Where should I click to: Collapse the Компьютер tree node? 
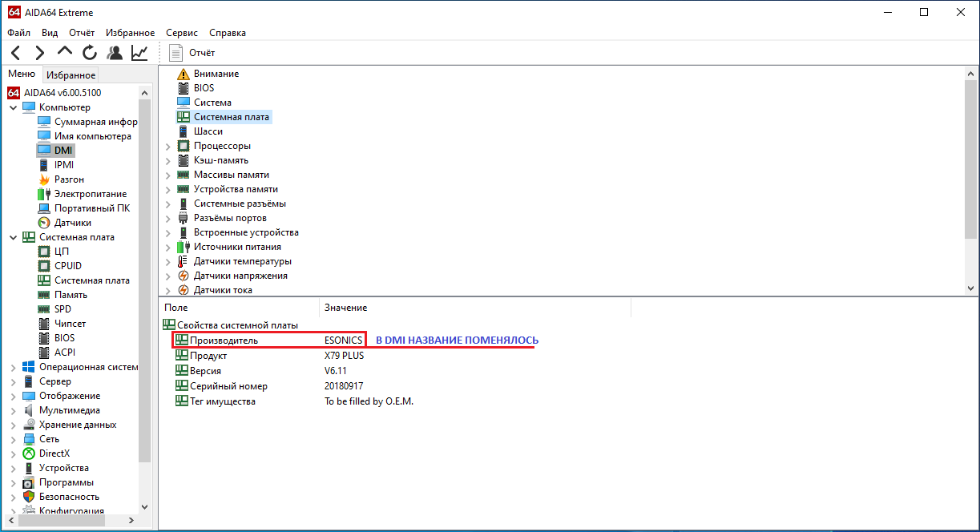point(13,107)
